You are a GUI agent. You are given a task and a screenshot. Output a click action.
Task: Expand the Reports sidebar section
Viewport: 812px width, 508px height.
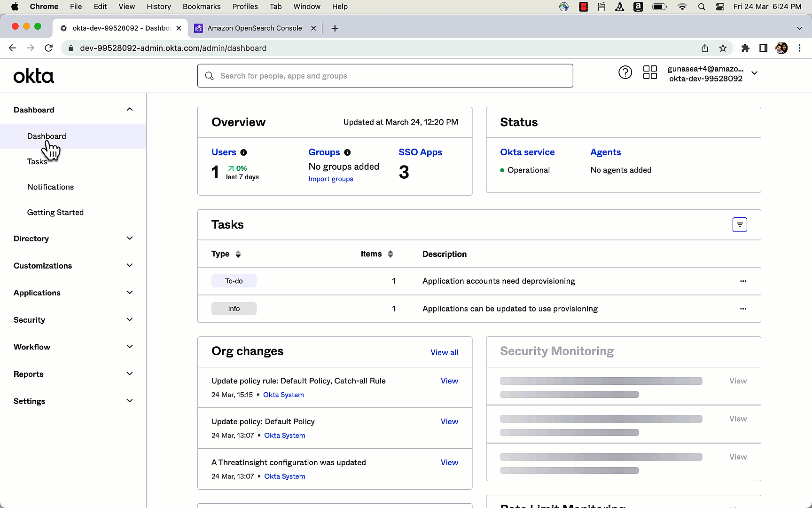(x=130, y=374)
